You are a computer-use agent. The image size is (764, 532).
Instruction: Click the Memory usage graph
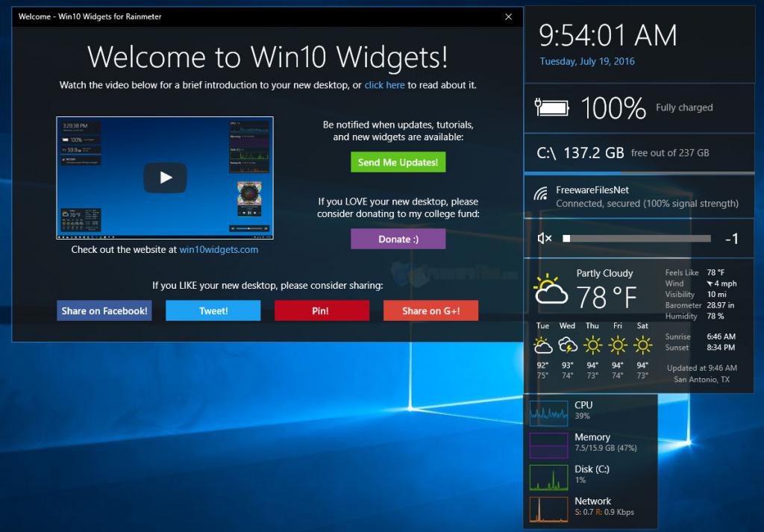coord(548,445)
